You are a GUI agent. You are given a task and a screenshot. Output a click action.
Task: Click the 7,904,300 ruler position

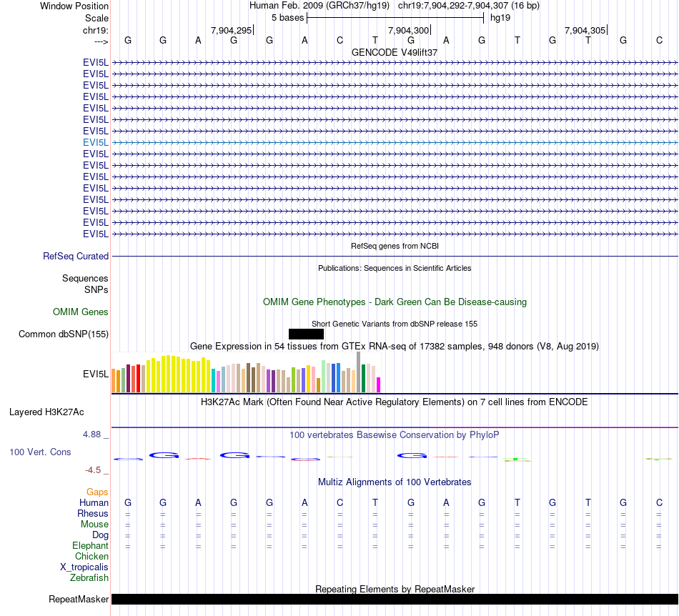click(x=408, y=30)
